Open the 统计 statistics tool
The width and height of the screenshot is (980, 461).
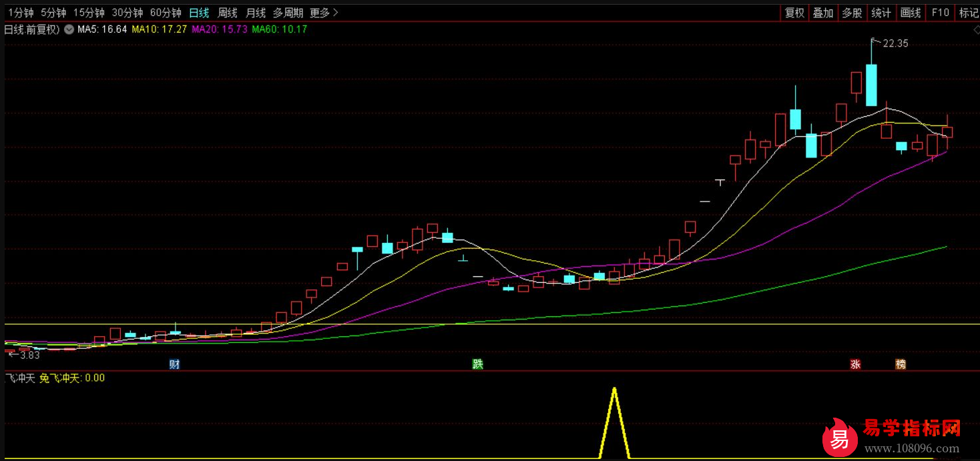(881, 13)
